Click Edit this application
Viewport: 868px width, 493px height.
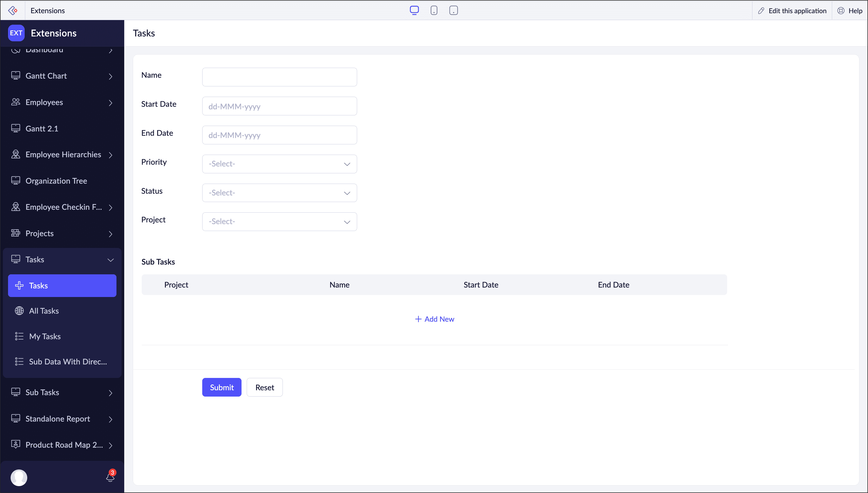pyautogui.click(x=792, y=11)
